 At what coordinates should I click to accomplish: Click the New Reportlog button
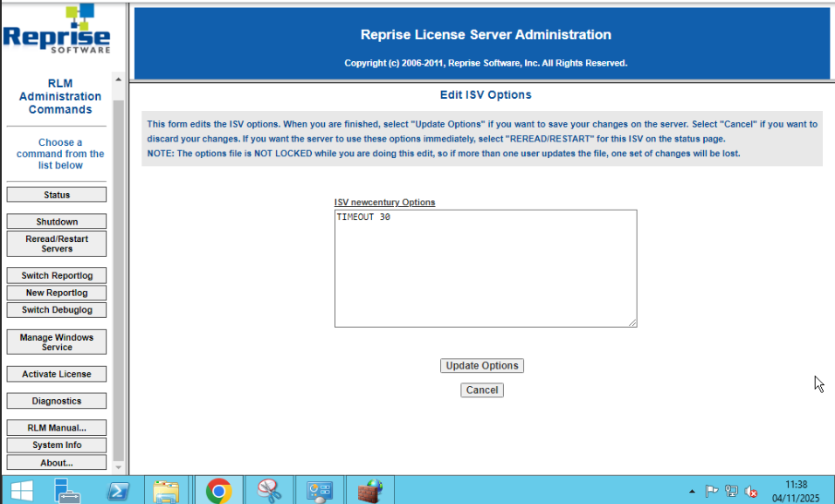[57, 293]
